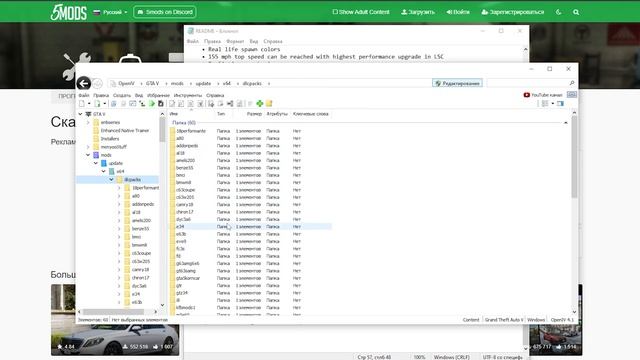The image size is (640, 360).
Task: Select the Installers folder in tree
Action: coord(110,139)
